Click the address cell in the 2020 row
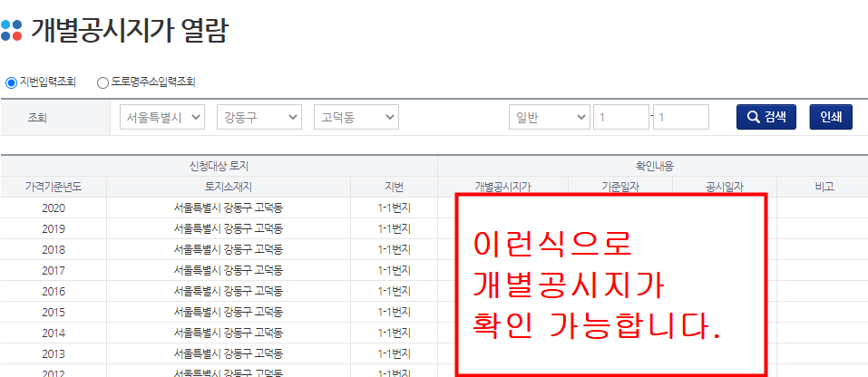868x377 pixels. [x=228, y=208]
